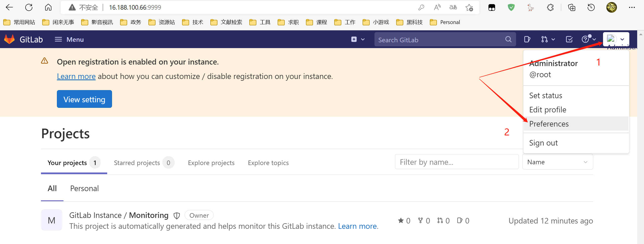Open the translate page icon
This screenshot has height=244, width=644.
(453, 7)
